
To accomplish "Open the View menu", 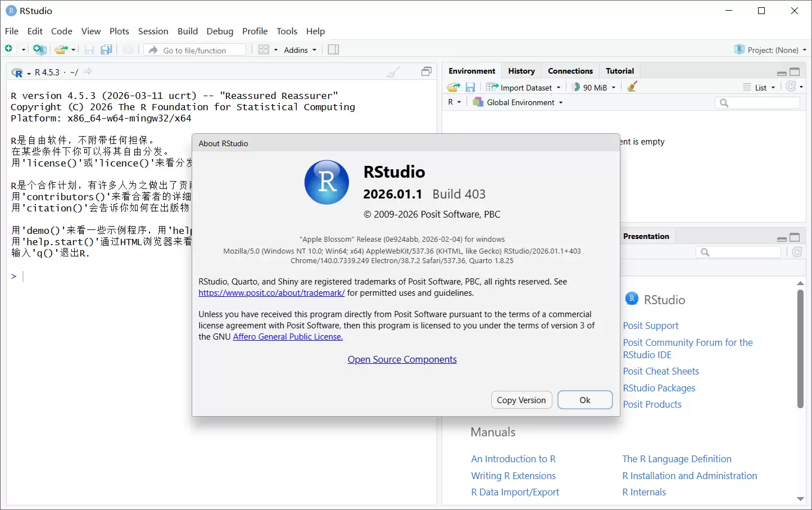I will point(91,31).
